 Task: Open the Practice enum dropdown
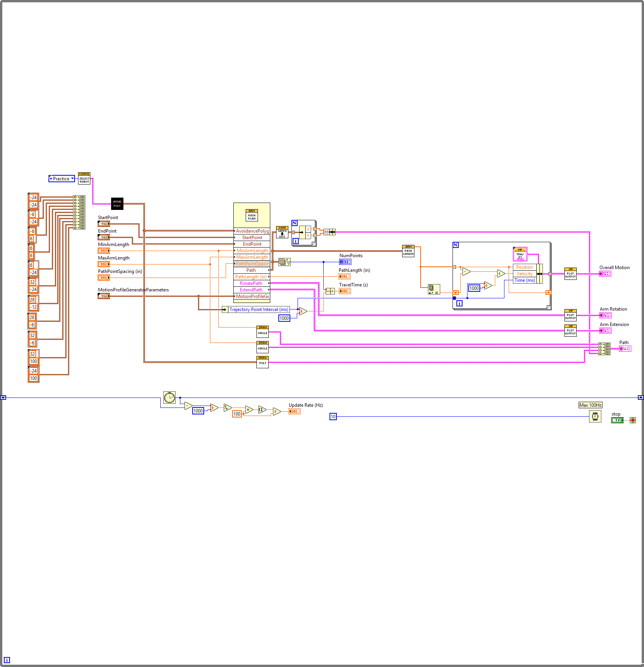pyautogui.click(x=72, y=179)
